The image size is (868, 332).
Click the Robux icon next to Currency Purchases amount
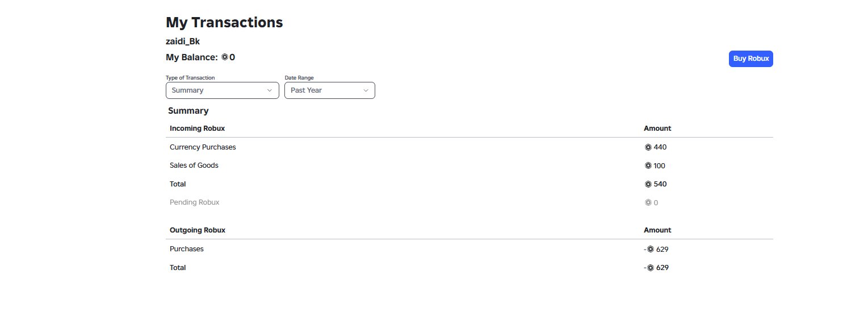(x=648, y=147)
